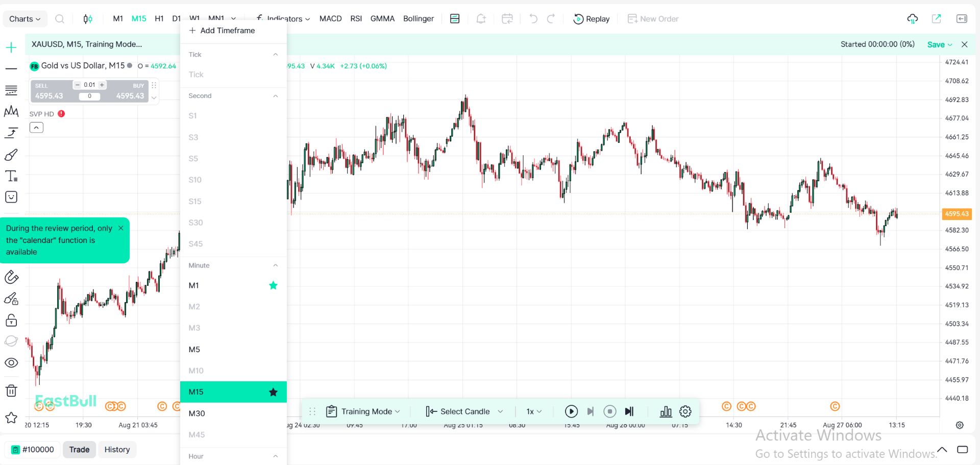
Task: Collapse the Minute timeframe section
Action: pyautogui.click(x=275, y=265)
